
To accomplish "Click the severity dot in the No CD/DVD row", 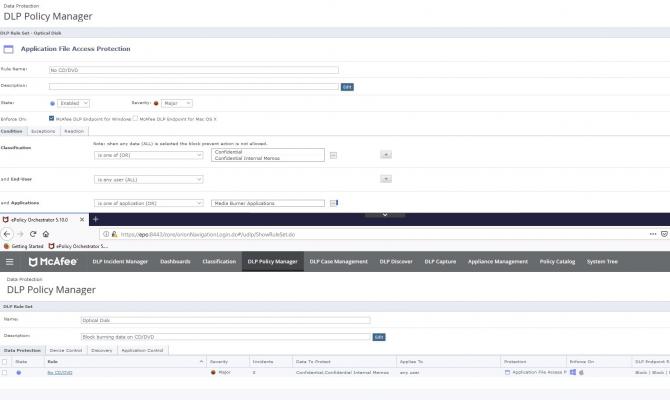I will click(213, 372).
